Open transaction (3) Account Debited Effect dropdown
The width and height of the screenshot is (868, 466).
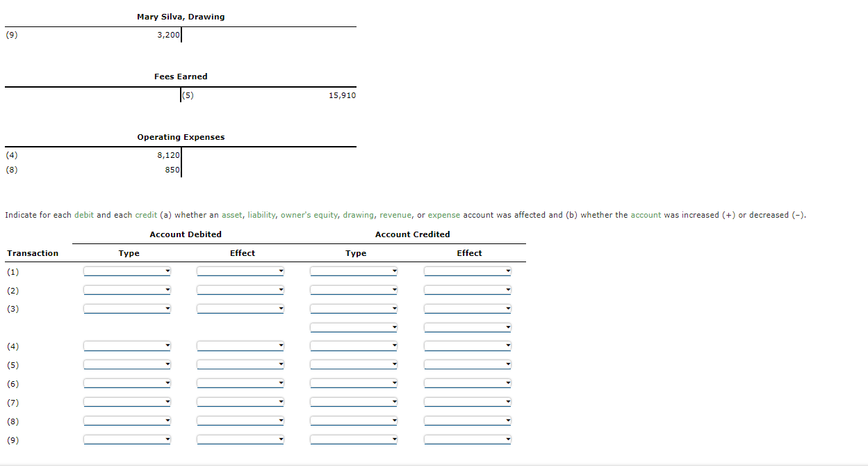[240, 309]
